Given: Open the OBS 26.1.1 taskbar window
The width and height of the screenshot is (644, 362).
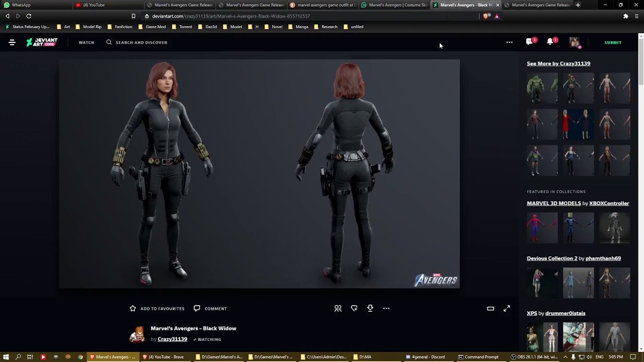Looking at the screenshot, I should (535, 357).
